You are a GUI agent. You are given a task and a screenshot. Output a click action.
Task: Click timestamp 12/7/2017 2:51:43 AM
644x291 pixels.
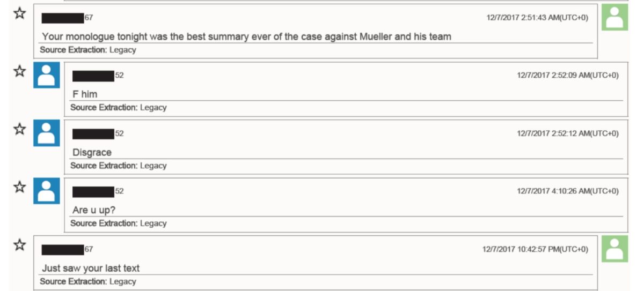[537, 18]
